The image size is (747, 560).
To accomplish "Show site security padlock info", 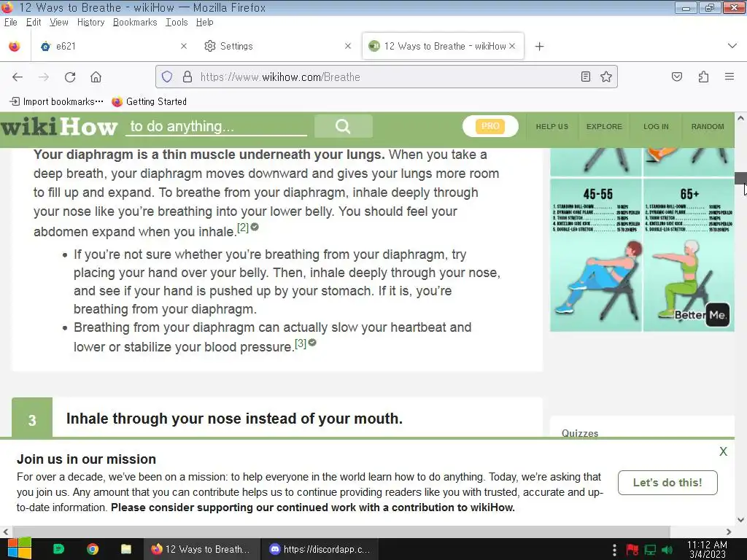I will point(187,77).
